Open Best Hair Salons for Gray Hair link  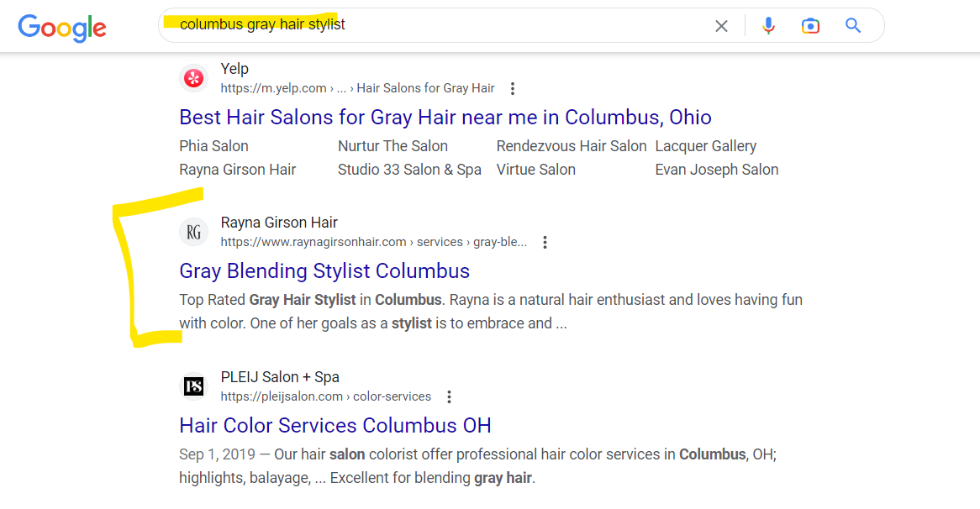(x=445, y=118)
